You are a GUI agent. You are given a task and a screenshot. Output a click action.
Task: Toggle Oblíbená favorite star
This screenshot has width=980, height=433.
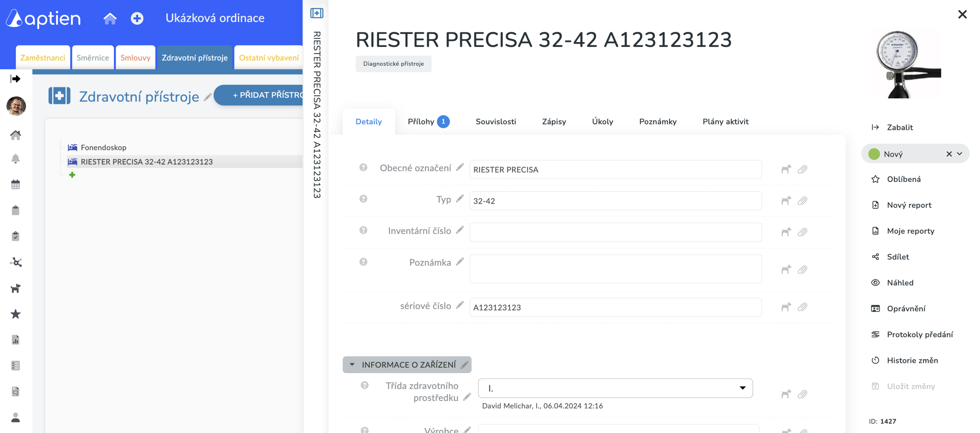tap(876, 179)
